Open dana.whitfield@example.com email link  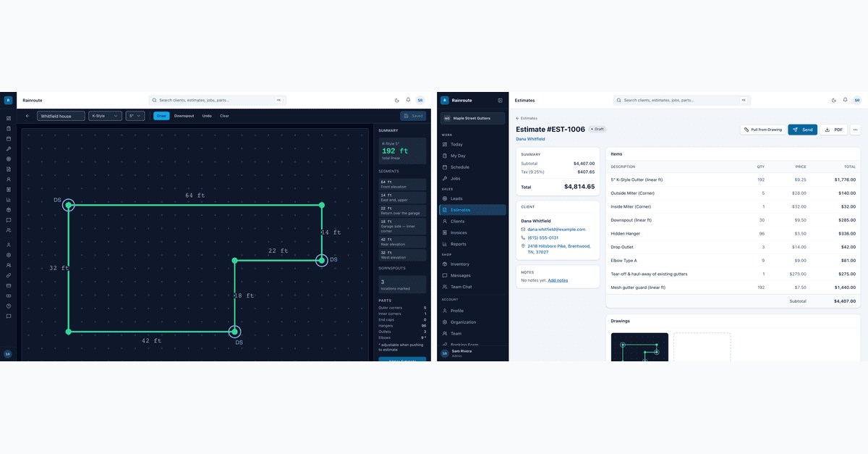[556, 230]
